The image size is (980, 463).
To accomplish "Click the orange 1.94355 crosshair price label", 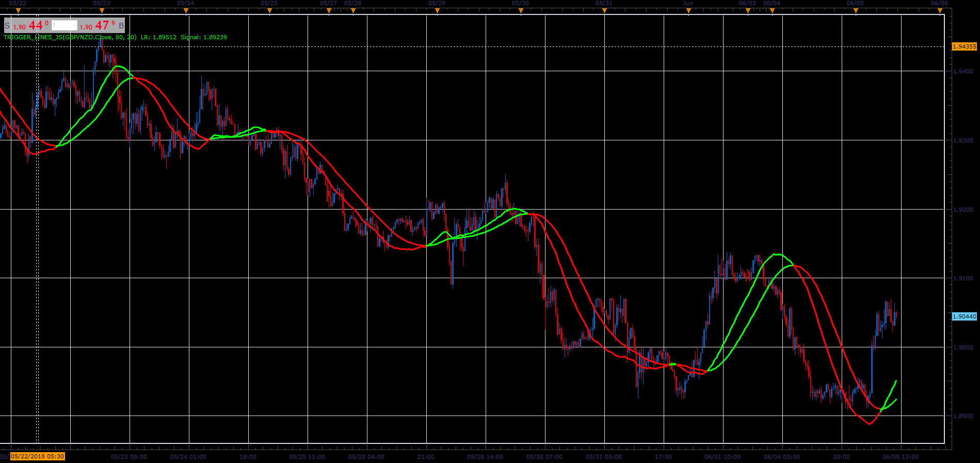I will tap(964, 46).
